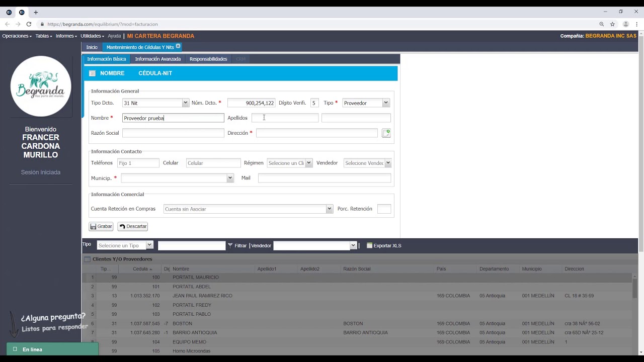The width and height of the screenshot is (644, 362).
Task: Click the form header list icon beside NOMBRE
Action: pyautogui.click(x=92, y=73)
